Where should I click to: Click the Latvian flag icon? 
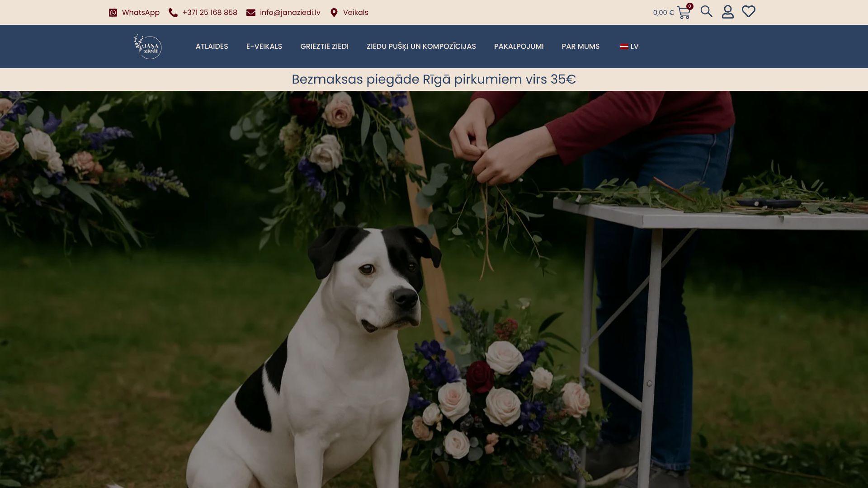(624, 47)
